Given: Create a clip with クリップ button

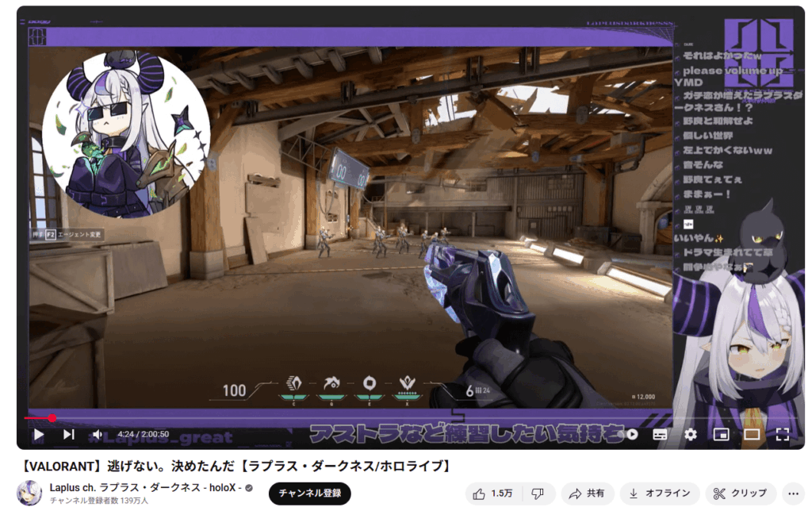Looking at the screenshot, I should (741, 494).
